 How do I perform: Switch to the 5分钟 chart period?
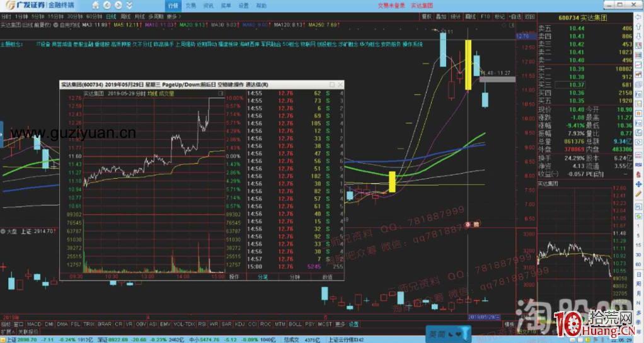tap(38, 16)
